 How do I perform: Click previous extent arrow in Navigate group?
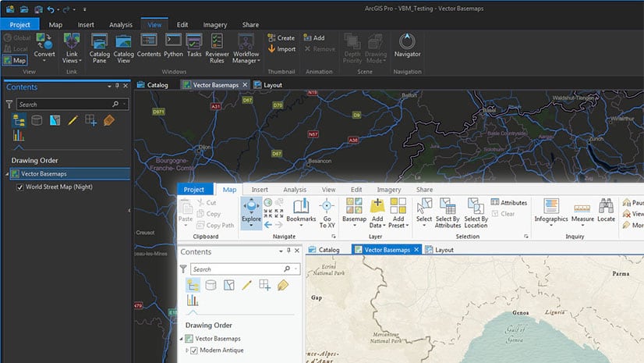click(x=267, y=225)
